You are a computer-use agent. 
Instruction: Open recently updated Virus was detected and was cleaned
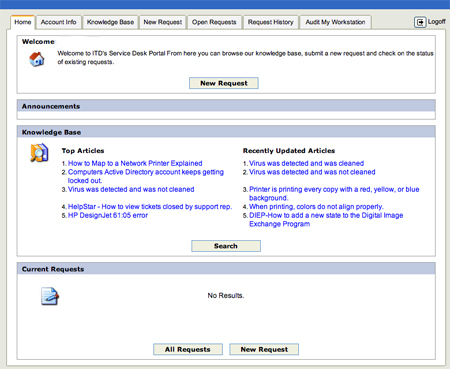pyautogui.click(x=306, y=163)
